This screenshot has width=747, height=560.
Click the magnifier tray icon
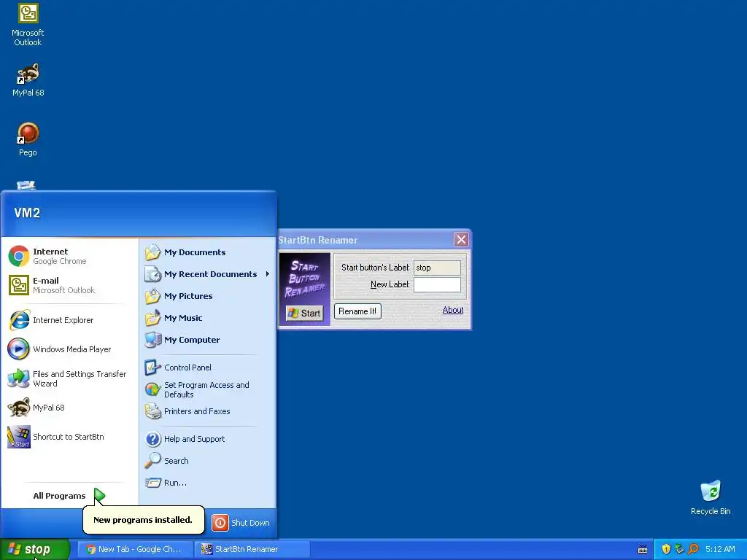tap(693, 549)
